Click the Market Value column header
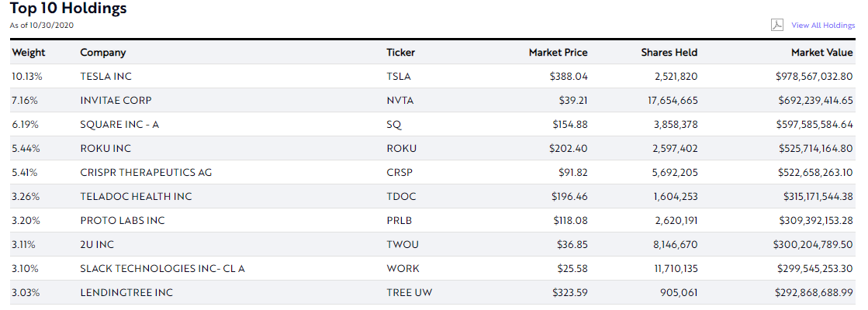The image size is (868, 310). (x=822, y=53)
